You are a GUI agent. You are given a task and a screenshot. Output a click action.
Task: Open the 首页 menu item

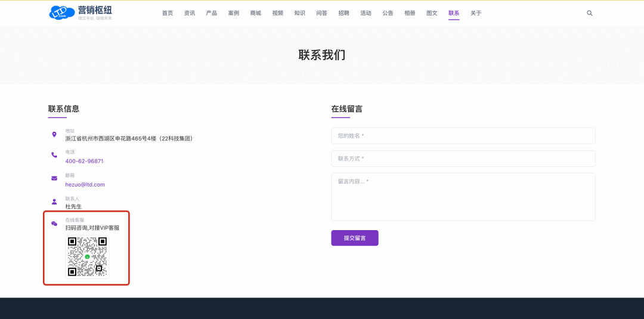coord(168,13)
